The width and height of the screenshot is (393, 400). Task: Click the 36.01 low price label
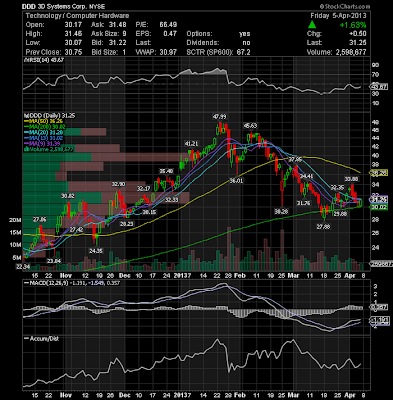pyautogui.click(x=236, y=180)
